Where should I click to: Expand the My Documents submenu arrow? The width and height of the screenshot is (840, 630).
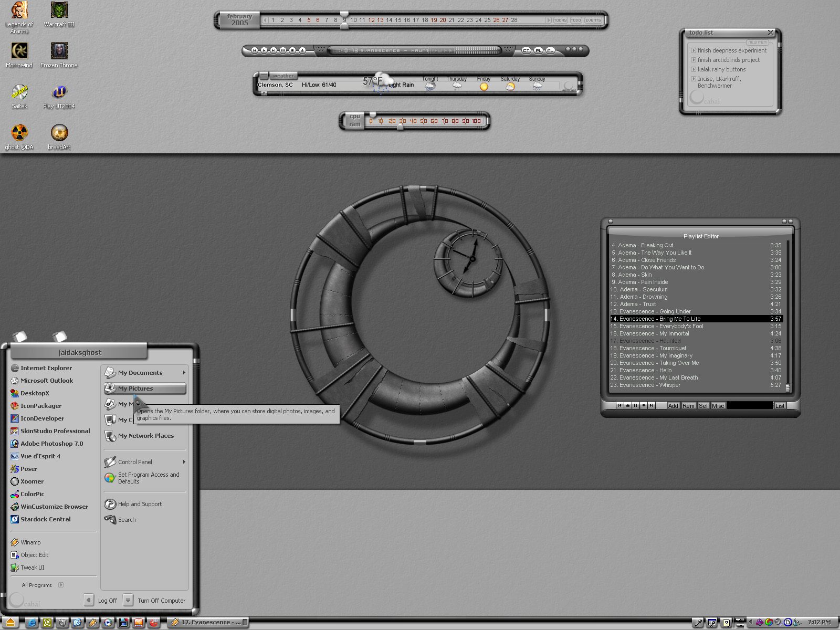(184, 373)
